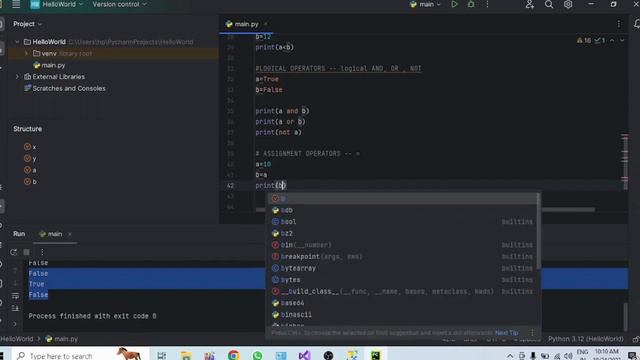Open editor tab options menu

(619, 24)
